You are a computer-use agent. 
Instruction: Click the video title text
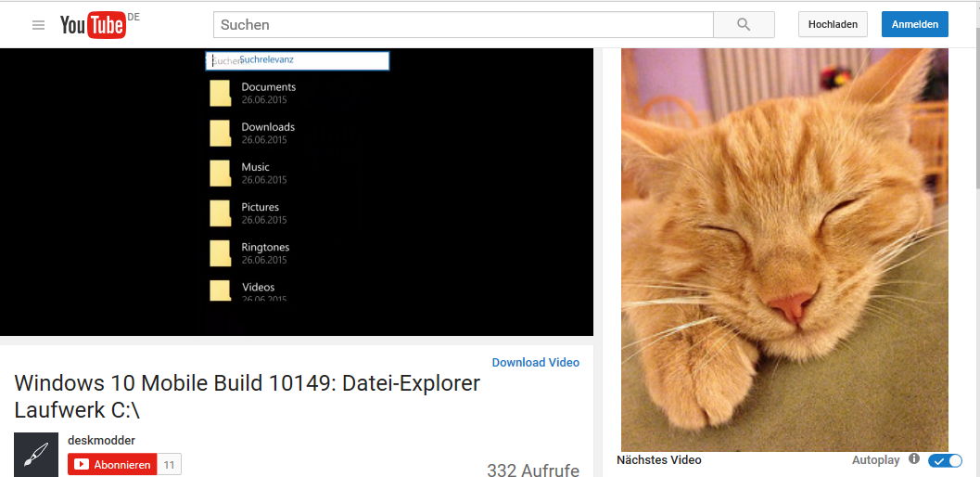click(248, 396)
